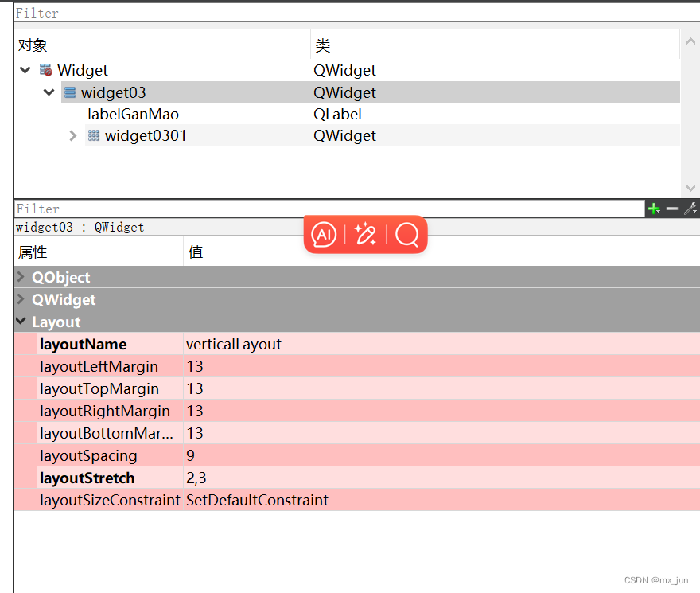Expand the QWidget property group
The height and width of the screenshot is (593, 700).
click(21, 299)
